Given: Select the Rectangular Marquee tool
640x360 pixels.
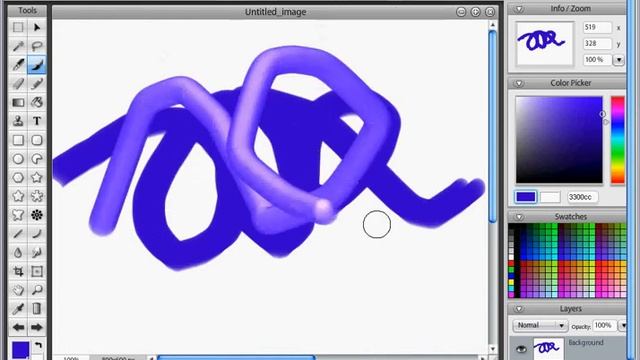Looking at the screenshot, I should [18, 27].
